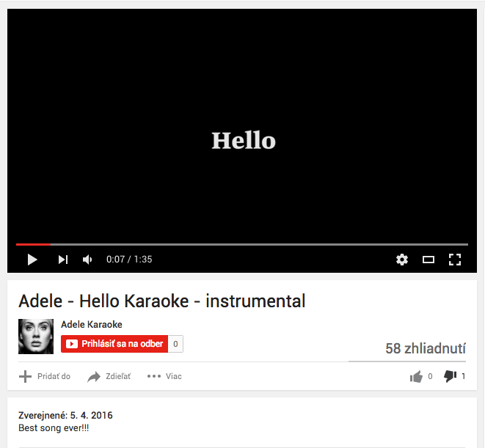Expand the Viac three-dots menu
The height and width of the screenshot is (448, 485).
pyautogui.click(x=154, y=376)
